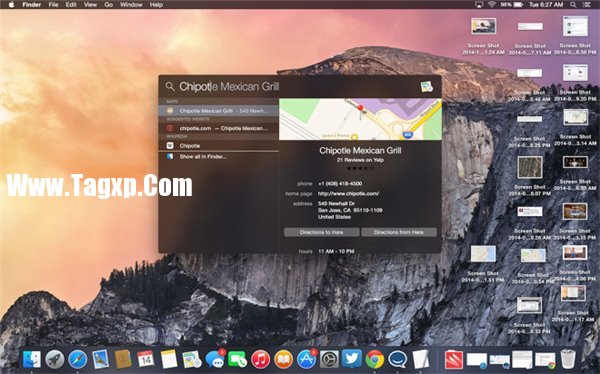600x374 pixels.
Task: Click Directions from Here button
Action: coord(399,232)
